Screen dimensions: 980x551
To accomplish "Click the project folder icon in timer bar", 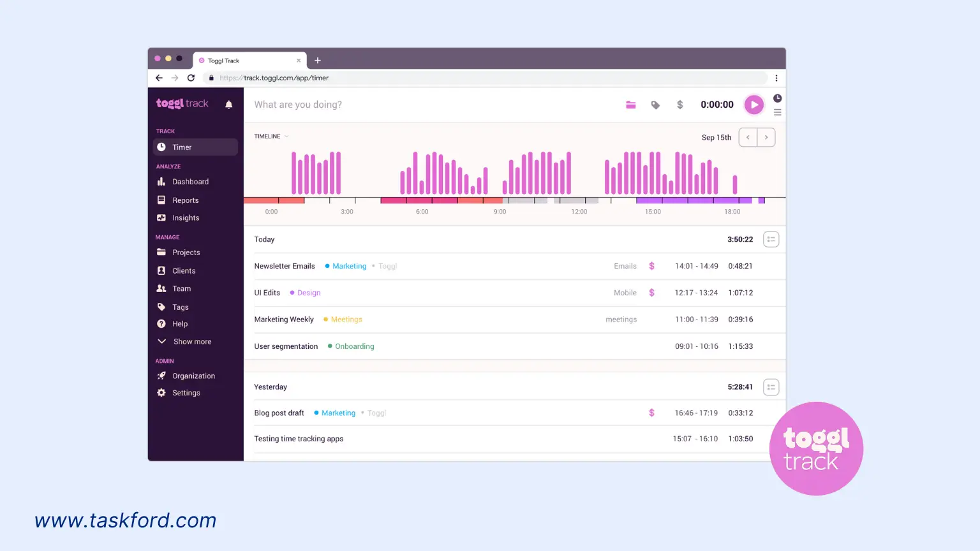I will (630, 105).
